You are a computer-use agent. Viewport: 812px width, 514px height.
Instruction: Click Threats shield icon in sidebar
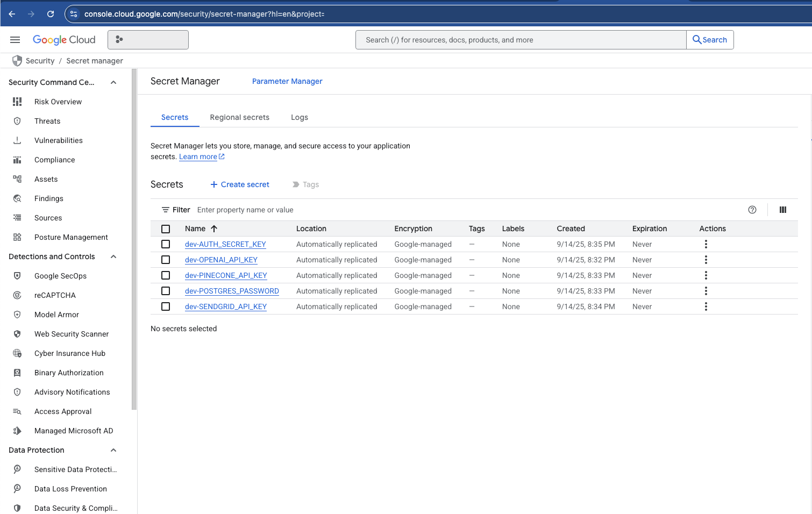click(17, 121)
